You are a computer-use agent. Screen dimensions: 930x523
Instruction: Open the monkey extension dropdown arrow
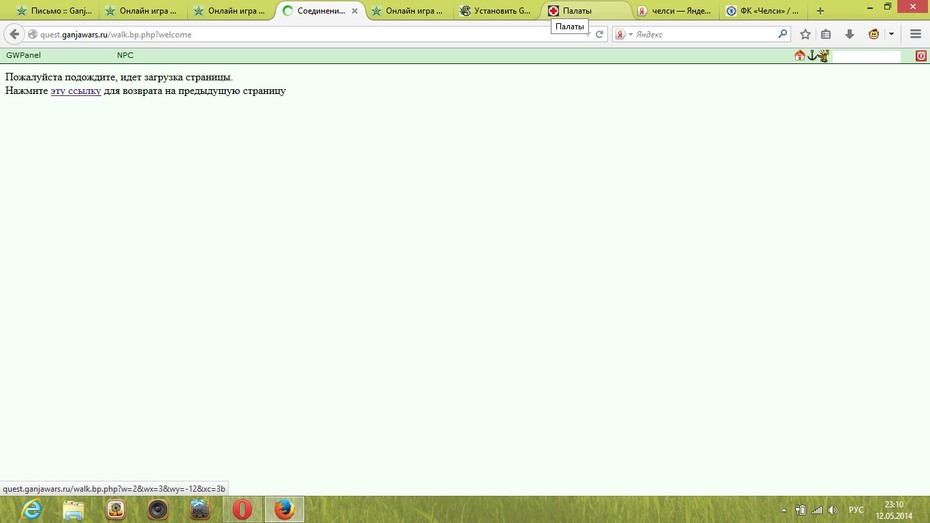pos(891,34)
